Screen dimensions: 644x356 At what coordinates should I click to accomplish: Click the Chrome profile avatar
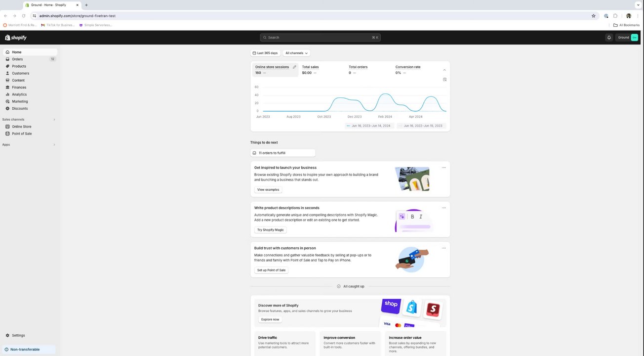pyautogui.click(x=629, y=16)
